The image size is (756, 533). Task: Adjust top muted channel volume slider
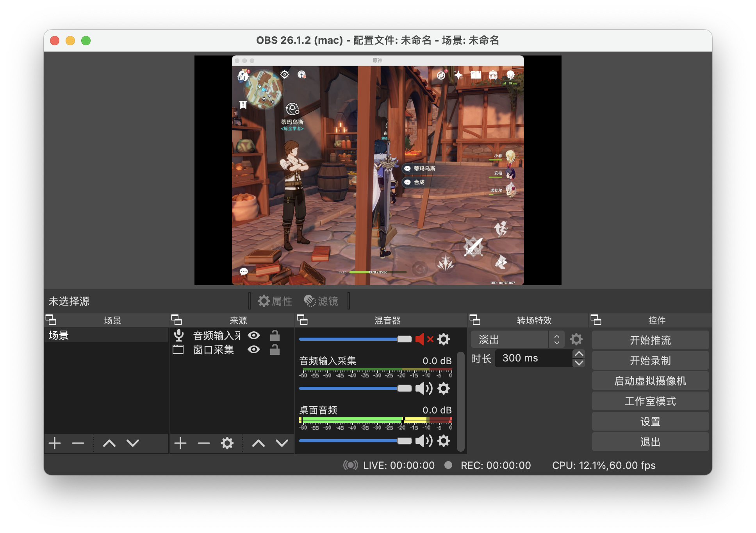point(355,339)
